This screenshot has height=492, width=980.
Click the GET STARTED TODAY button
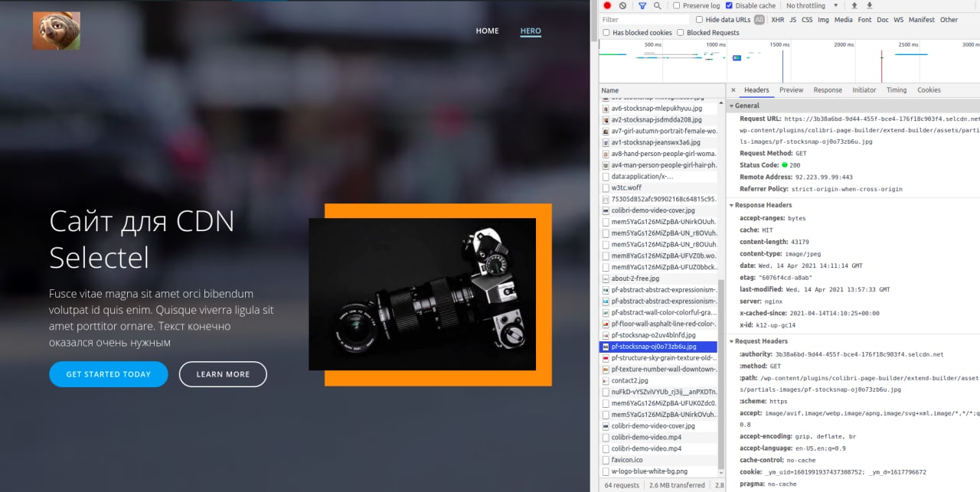coord(109,374)
